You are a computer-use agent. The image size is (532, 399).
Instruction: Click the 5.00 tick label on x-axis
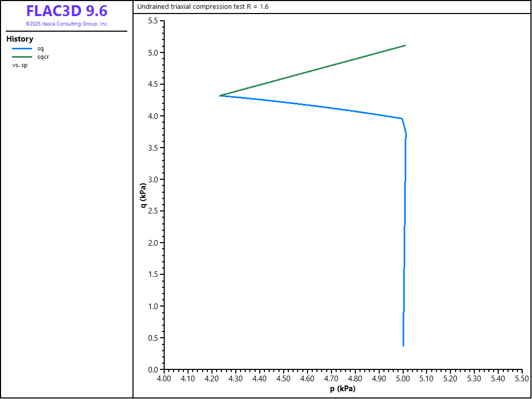[x=403, y=379]
